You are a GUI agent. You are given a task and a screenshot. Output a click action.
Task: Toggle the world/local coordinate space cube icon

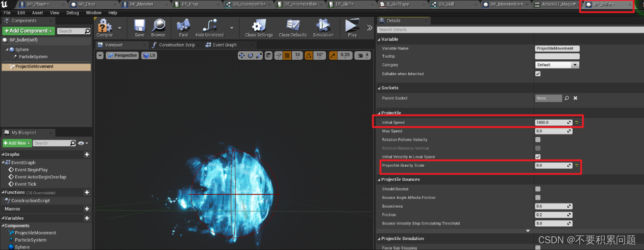(x=269, y=55)
